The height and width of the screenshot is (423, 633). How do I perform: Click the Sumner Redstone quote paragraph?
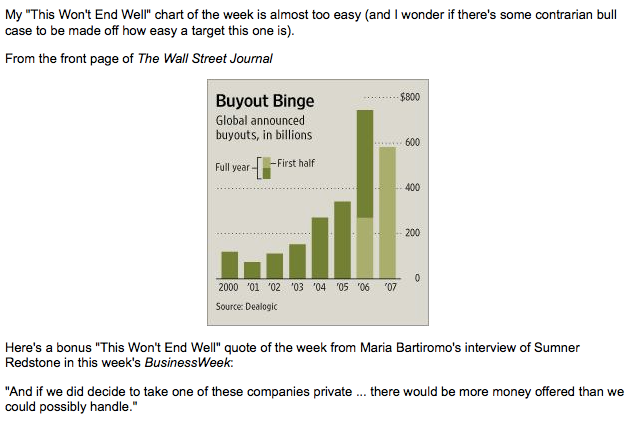[314, 399]
